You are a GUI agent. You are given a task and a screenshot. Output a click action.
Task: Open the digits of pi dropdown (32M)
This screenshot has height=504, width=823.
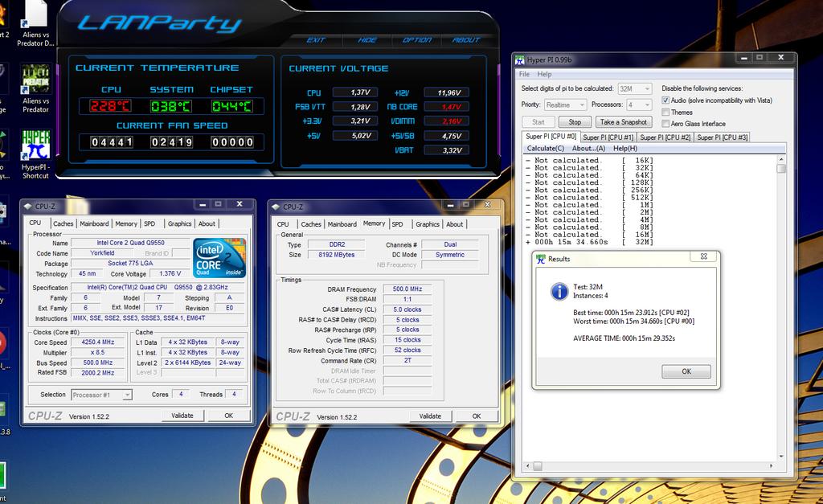tap(635, 88)
